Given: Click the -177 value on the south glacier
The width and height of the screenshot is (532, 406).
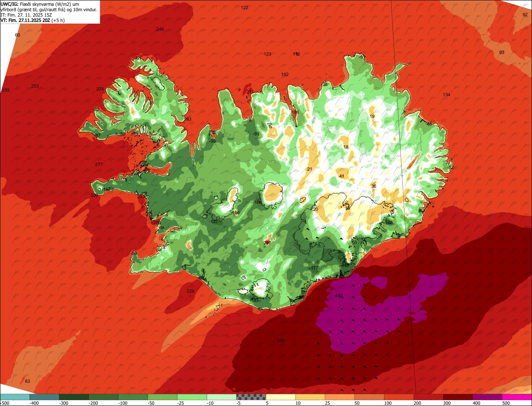Looking at the screenshot, I should 314,268.
